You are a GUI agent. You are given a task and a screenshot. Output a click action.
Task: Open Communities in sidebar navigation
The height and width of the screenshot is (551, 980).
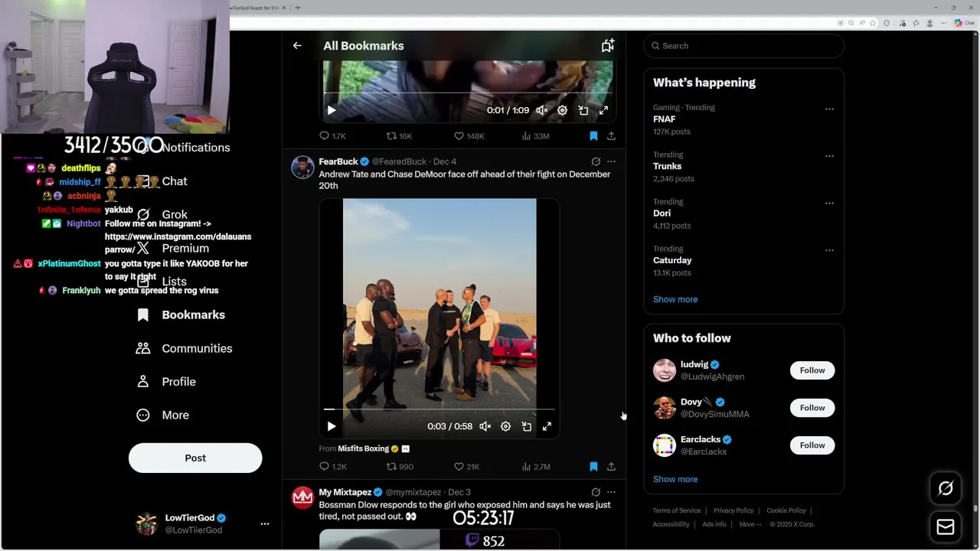pyautogui.click(x=185, y=348)
